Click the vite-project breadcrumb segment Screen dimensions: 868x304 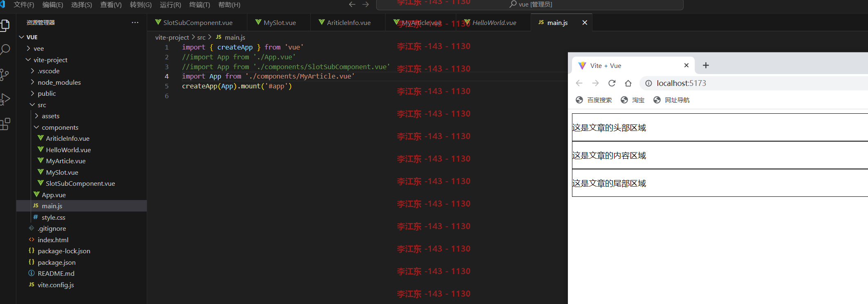(x=172, y=37)
